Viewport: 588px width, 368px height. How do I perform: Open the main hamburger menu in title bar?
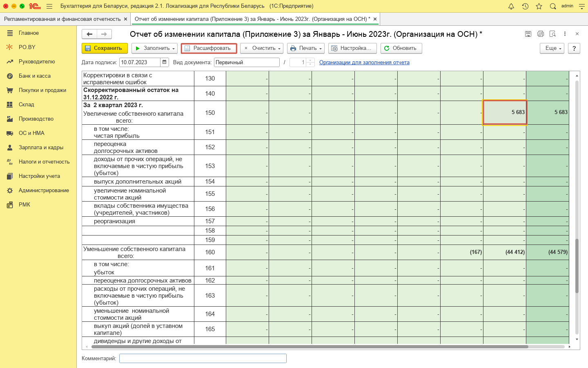pos(49,6)
